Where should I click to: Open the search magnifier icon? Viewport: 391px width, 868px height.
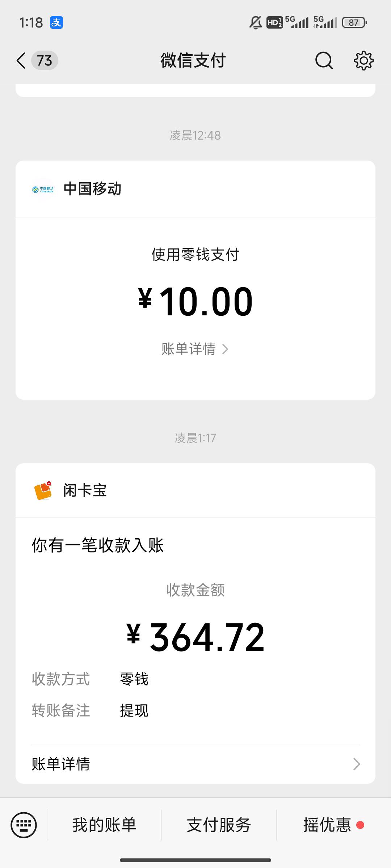[324, 60]
